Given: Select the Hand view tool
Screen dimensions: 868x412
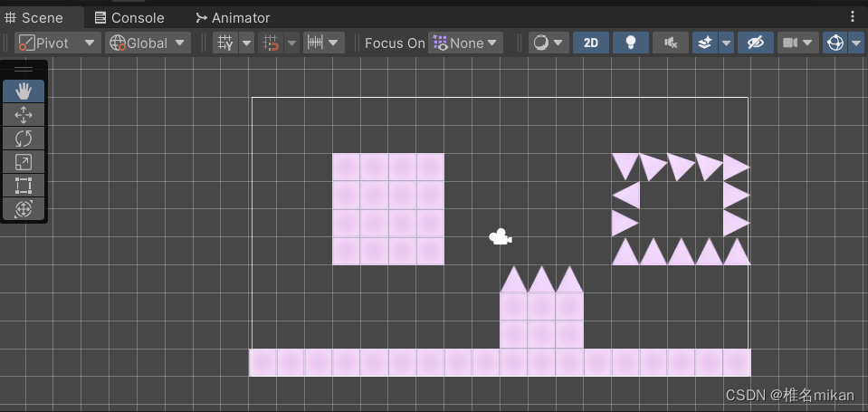Looking at the screenshot, I should coord(24,91).
